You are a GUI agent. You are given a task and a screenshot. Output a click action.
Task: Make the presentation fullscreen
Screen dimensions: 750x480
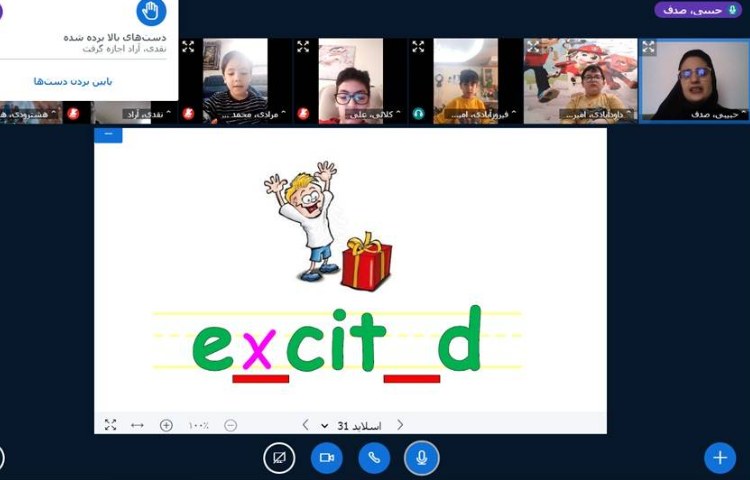click(x=110, y=425)
